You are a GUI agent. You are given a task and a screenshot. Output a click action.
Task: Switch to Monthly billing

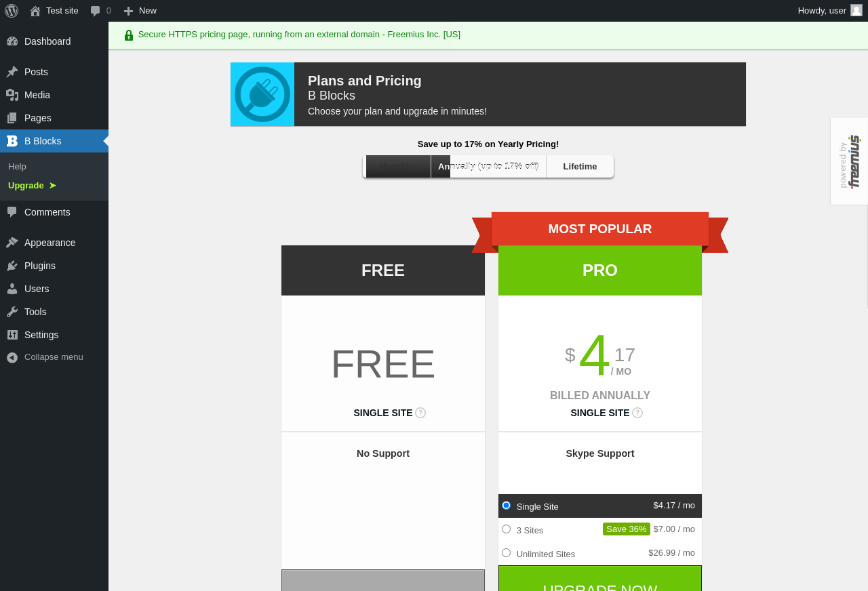[x=397, y=167]
